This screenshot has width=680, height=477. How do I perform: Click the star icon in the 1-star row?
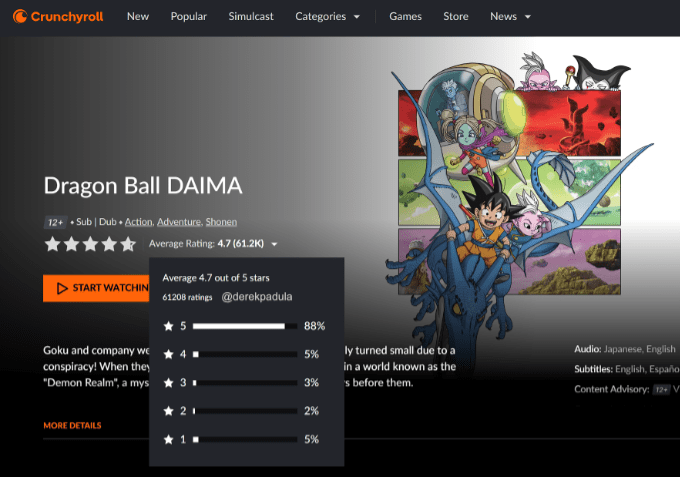(x=168, y=438)
